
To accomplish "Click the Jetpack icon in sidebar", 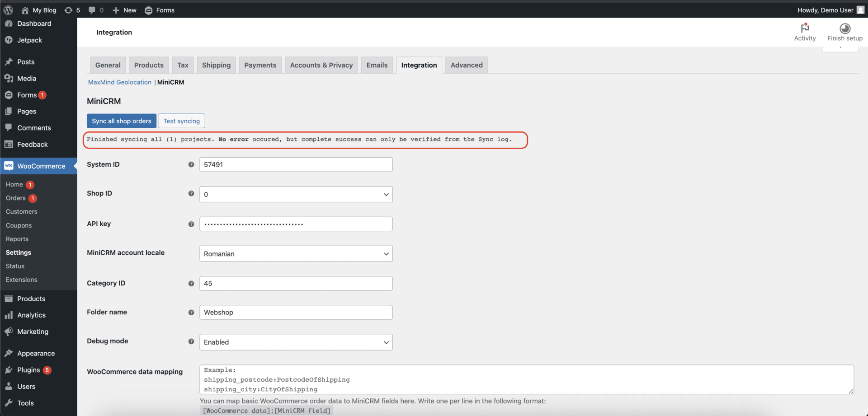I will 9,40.
